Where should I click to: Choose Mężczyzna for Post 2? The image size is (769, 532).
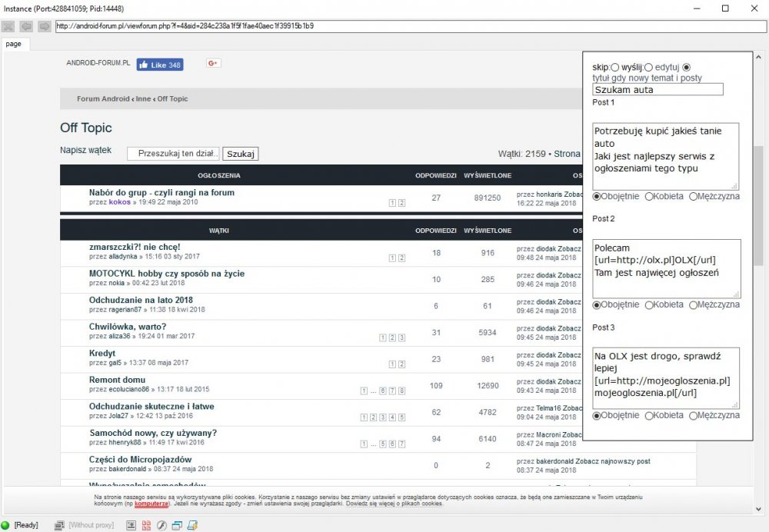point(694,304)
